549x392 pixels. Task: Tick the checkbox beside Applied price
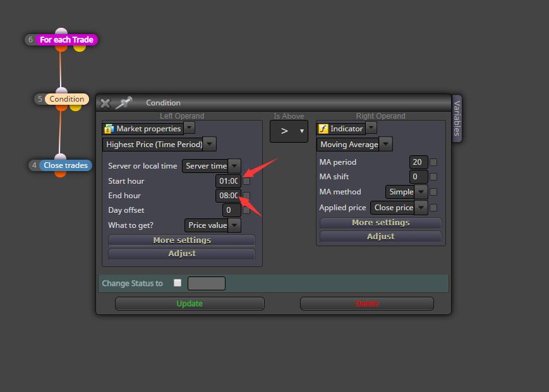pos(433,208)
